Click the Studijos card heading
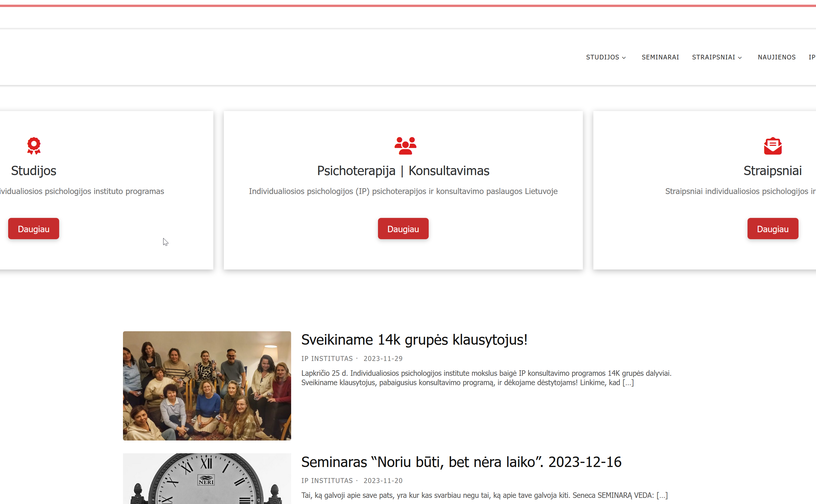 pyautogui.click(x=34, y=171)
